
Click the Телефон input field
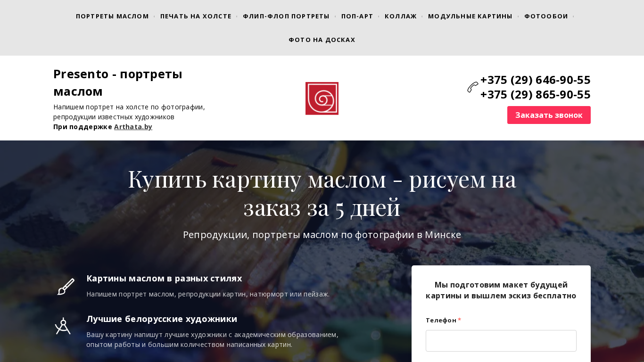(x=501, y=341)
